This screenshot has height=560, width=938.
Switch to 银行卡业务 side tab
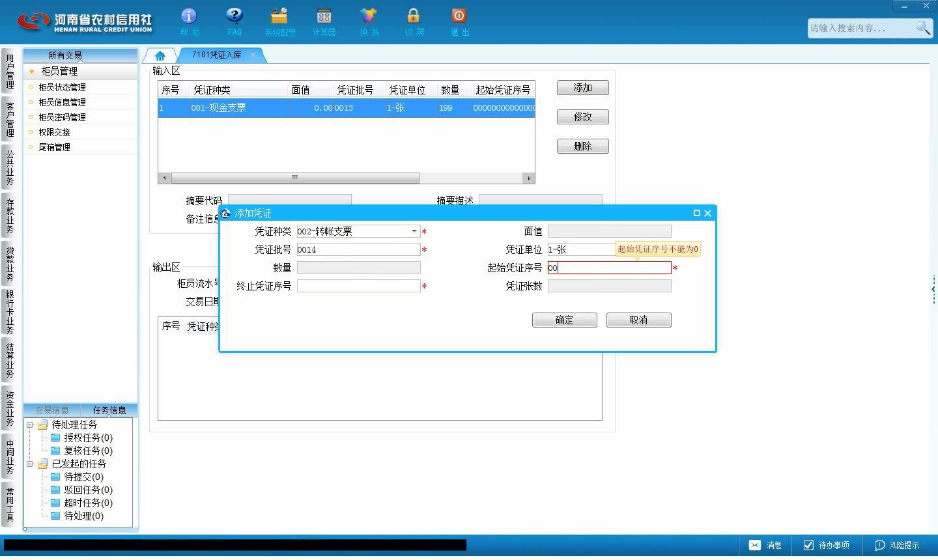click(x=10, y=313)
